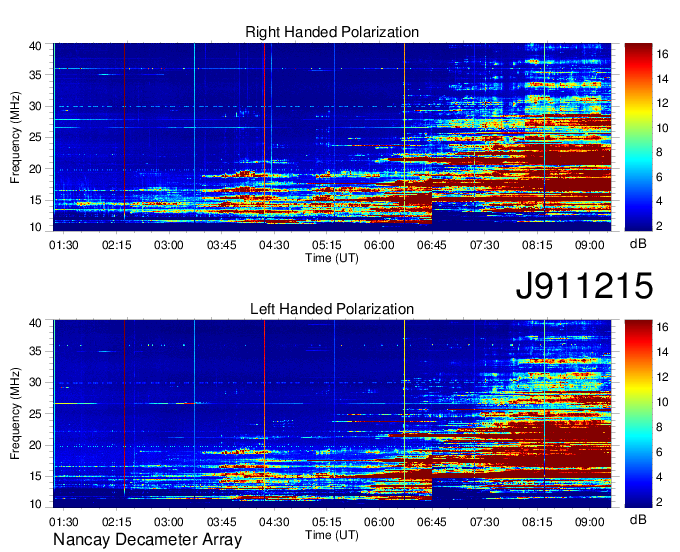Click the "08:15" time tick on the top plot

click(537, 245)
